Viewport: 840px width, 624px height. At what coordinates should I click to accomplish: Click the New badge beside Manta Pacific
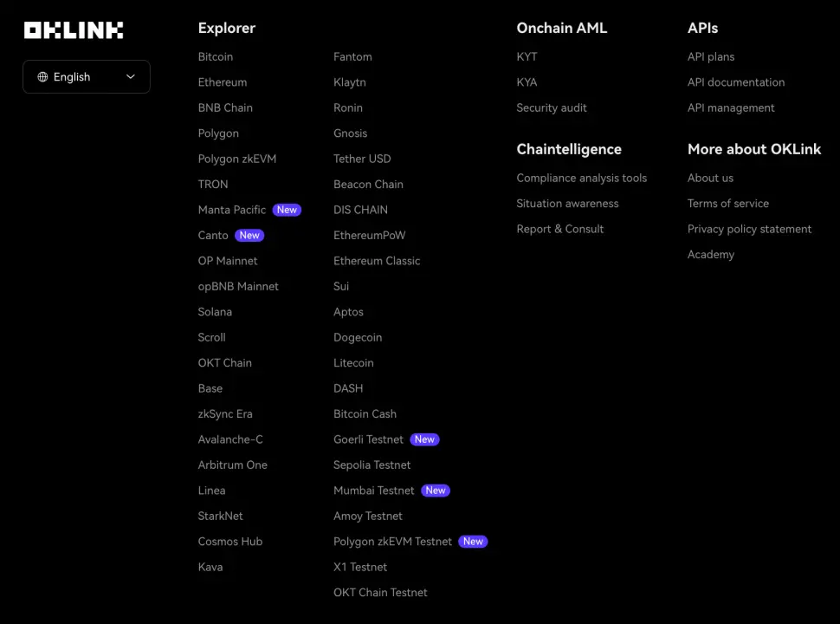pyautogui.click(x=287, y=210)
